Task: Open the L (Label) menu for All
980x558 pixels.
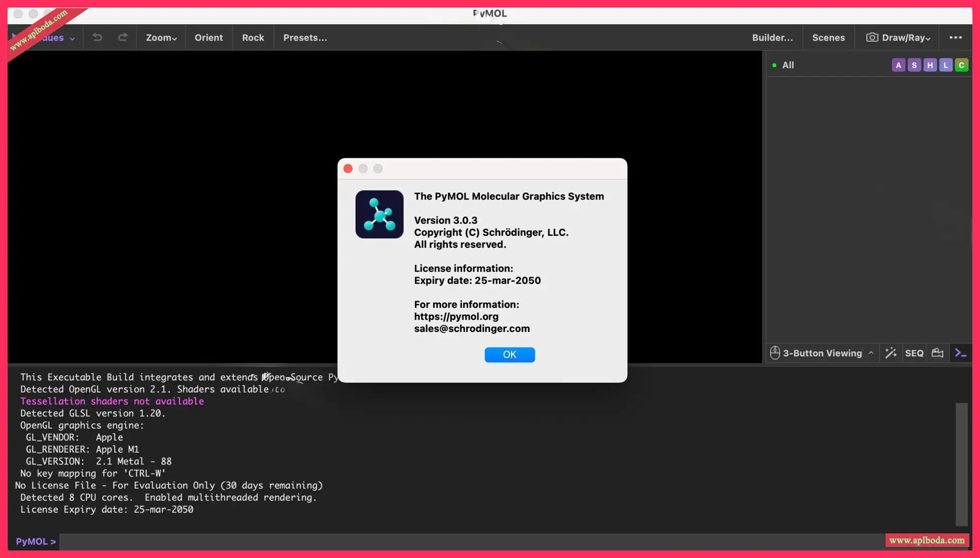Action: point(945,65)
